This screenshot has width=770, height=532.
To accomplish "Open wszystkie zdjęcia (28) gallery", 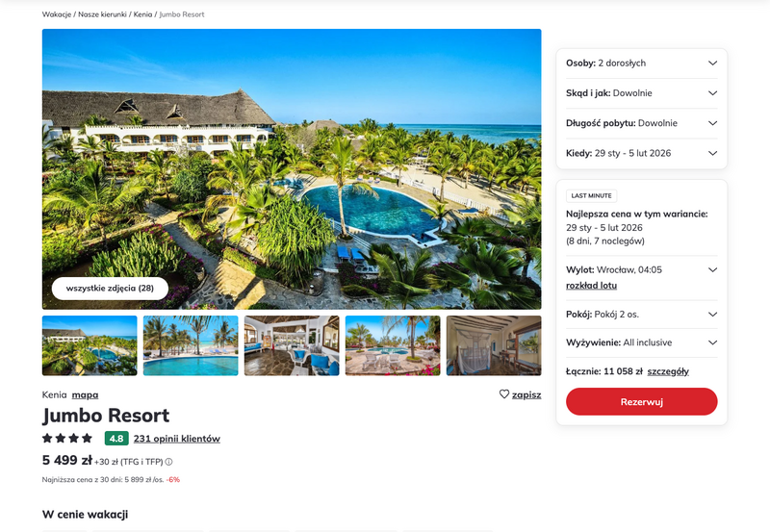I will click(110, 288).
